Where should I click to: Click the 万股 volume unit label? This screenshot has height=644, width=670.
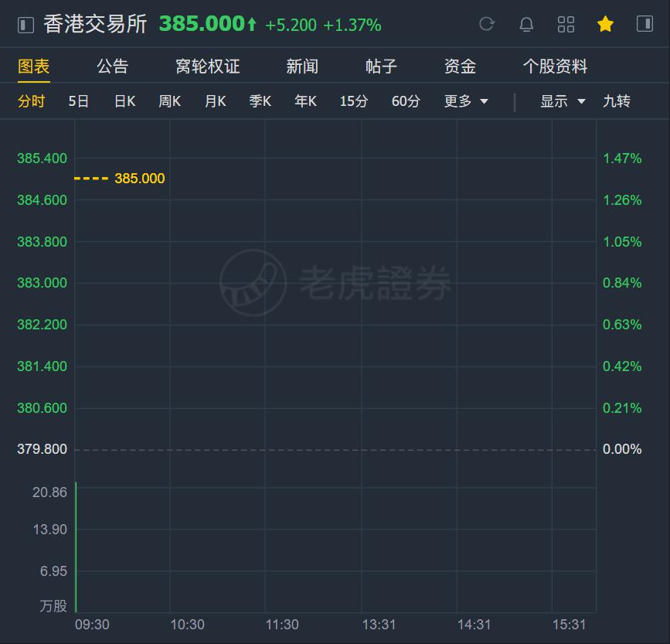tap(53, 606)
